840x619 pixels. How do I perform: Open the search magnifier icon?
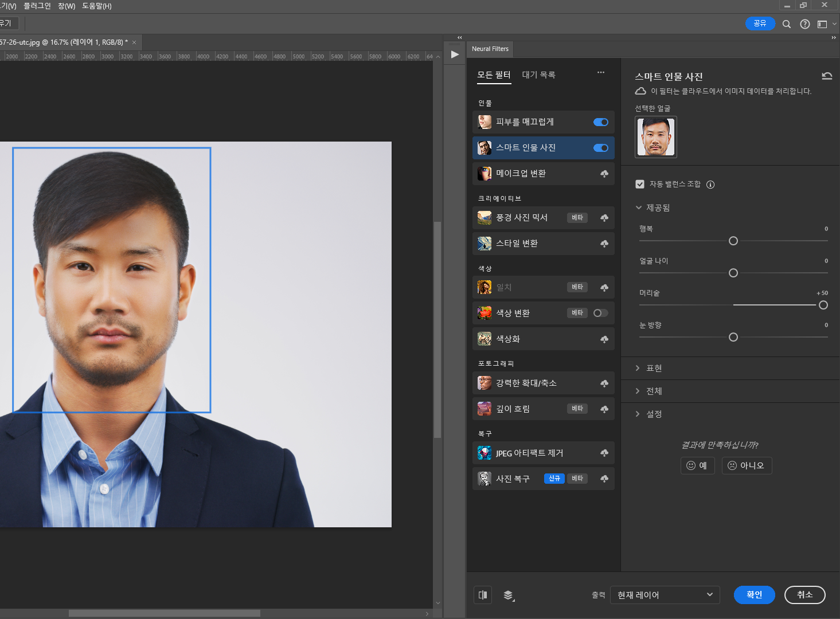[x=787, y=24]
